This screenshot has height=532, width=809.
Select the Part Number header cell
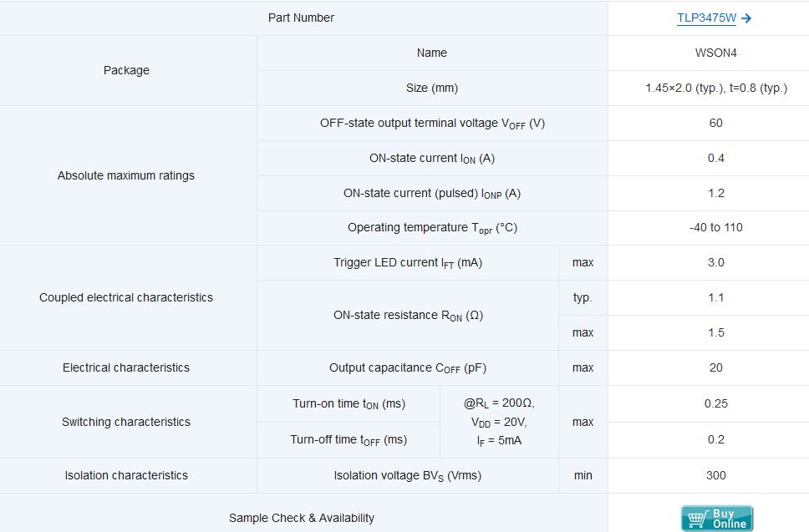(x=302, y=18)
